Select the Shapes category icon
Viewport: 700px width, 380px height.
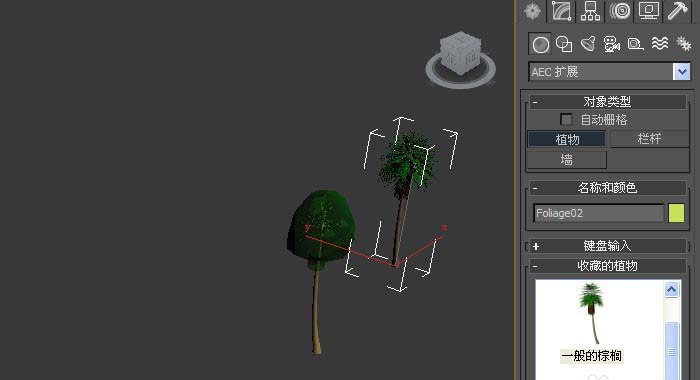pyautogui.click(x=564, y=44)
